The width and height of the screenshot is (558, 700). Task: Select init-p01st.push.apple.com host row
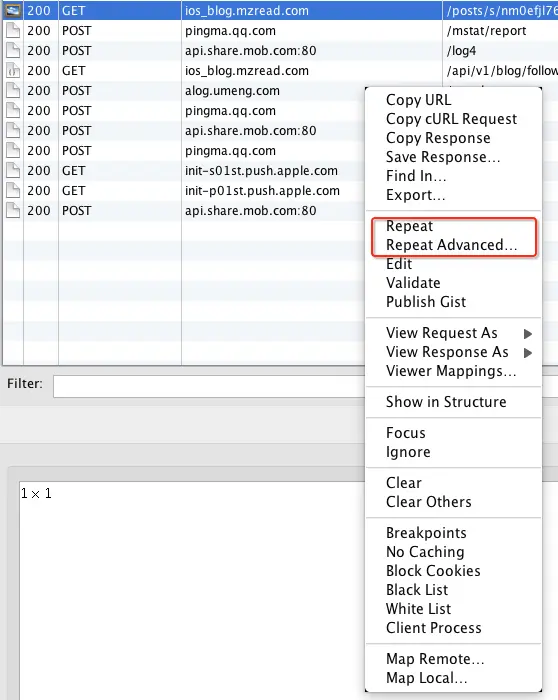(x=262, y=191)
